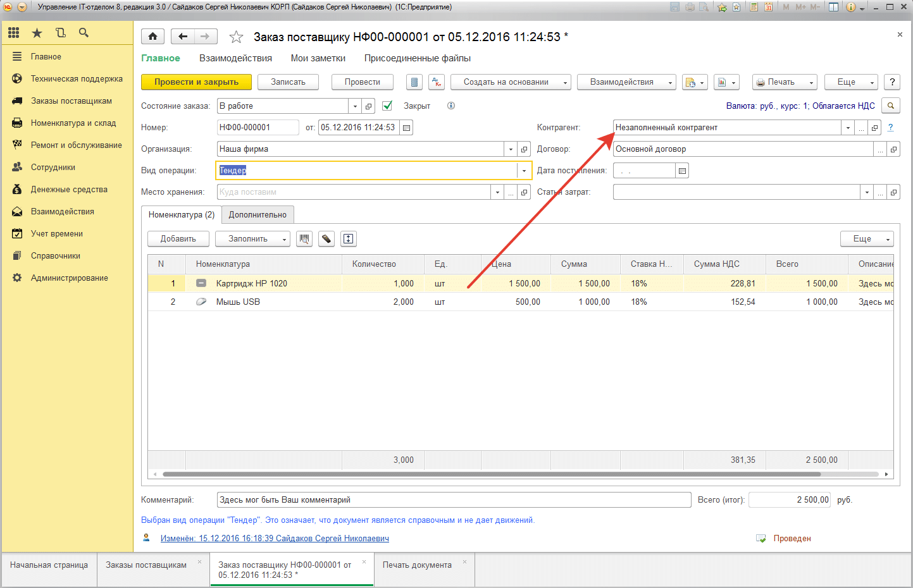Toggle the Закрыт checkbox
This screenshot has width=913, height=588.
[x=387, y=106]
